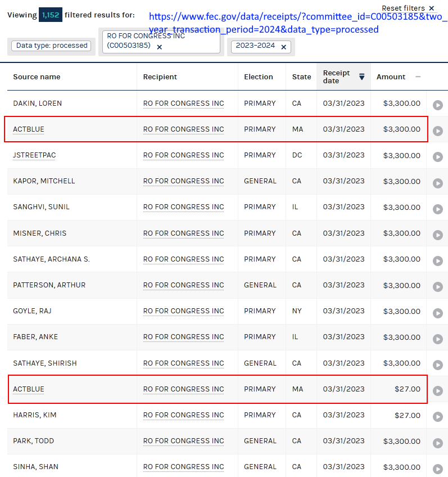
Task: Open recipient link in SANGHVI, SUNIL row
Action: (184, 207)
